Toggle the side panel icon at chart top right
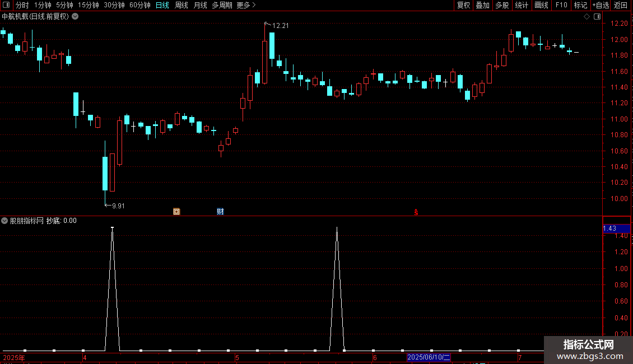This screenshot has width=633, height=364. click(x=597, y=17)
